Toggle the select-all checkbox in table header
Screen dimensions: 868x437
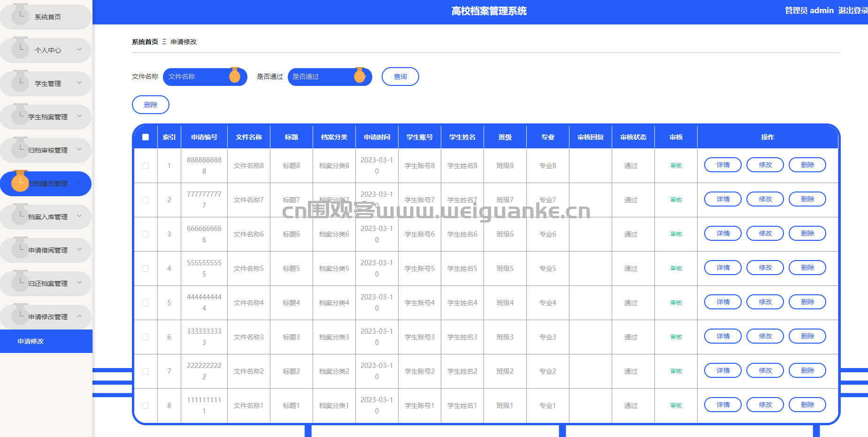[x=146, y=137]
